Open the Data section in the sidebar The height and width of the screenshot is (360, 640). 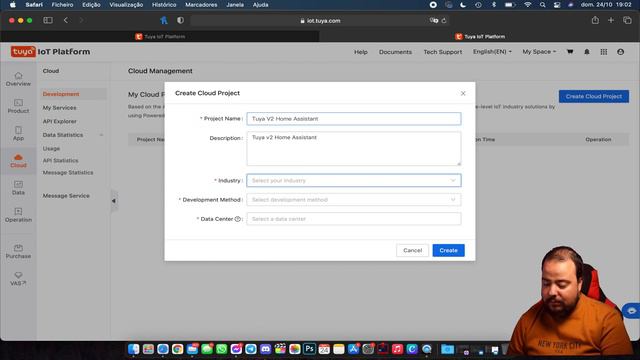tap(18, 188)
